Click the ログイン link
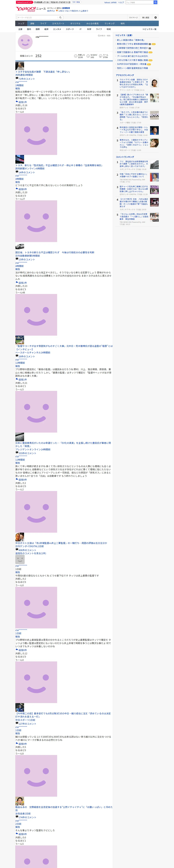Viewport: 174px width, 868px height. coord(51,11)
